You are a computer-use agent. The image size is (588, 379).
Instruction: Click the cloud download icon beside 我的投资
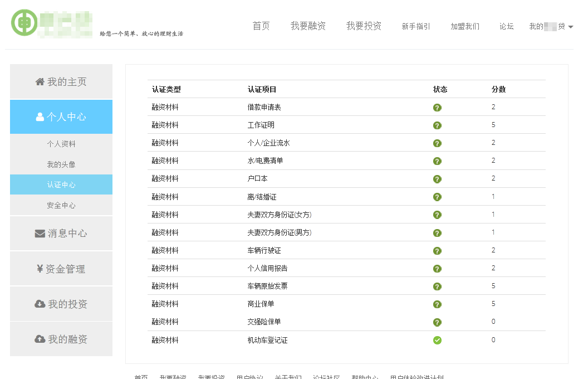pyautogui.click(x=40, y=304)
